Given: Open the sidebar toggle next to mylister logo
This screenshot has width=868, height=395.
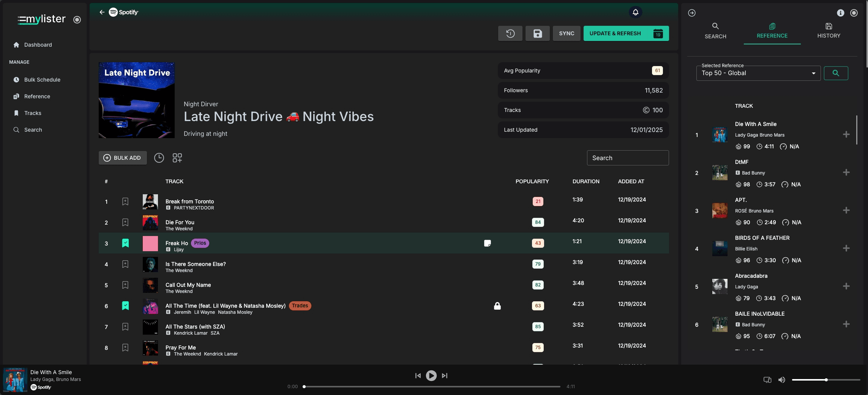Looking at the screenshot, I should point(77,20).
